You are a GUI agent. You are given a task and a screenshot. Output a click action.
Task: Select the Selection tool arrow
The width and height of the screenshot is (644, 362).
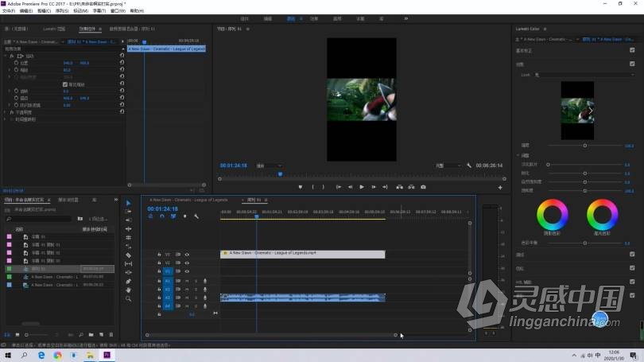128,203
